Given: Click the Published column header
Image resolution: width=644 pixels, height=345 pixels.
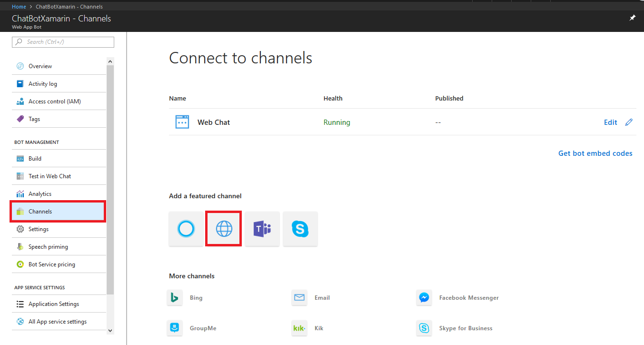Looking at the screenshot, I should 449,99.
